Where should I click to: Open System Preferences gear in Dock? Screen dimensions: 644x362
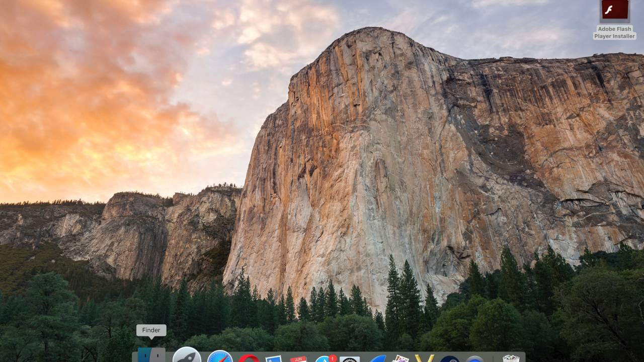tap(350, 359)
